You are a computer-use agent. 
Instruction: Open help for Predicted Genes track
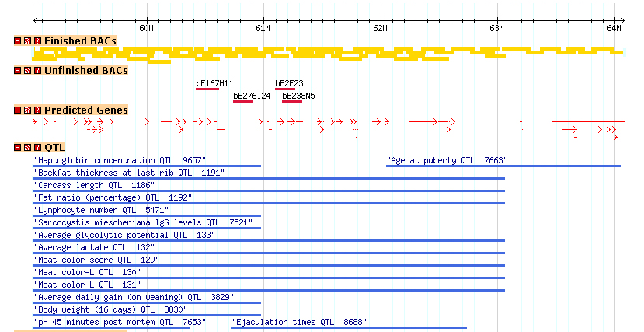(x=37, y=110)
